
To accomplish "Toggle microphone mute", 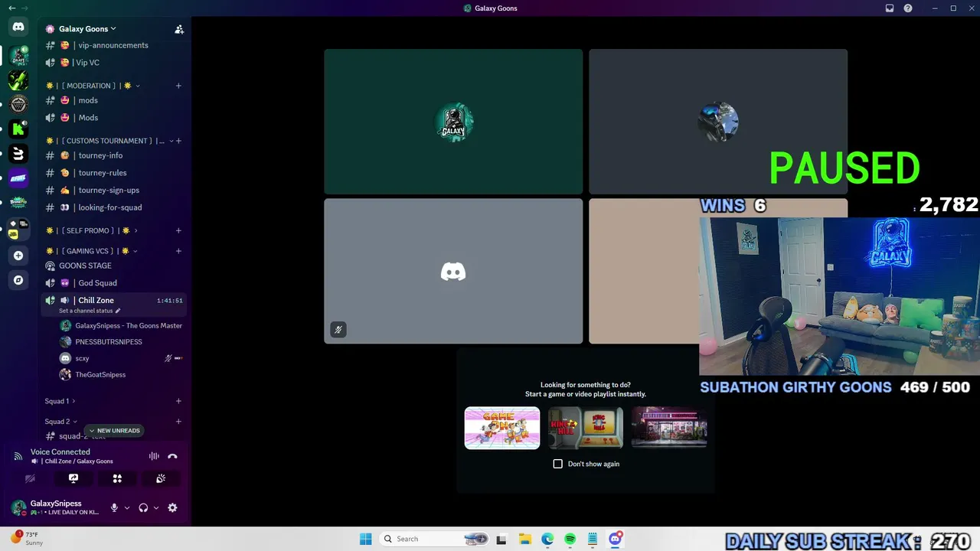I will pyautogui.click(x=114, y=507).
